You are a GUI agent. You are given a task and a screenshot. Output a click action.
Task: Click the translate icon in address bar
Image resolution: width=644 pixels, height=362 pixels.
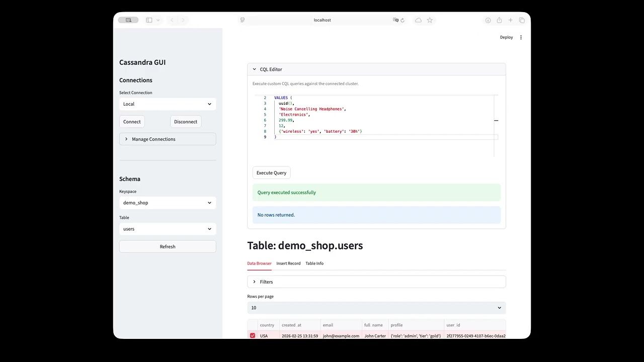pyautogui.click(x=395, y=20)
